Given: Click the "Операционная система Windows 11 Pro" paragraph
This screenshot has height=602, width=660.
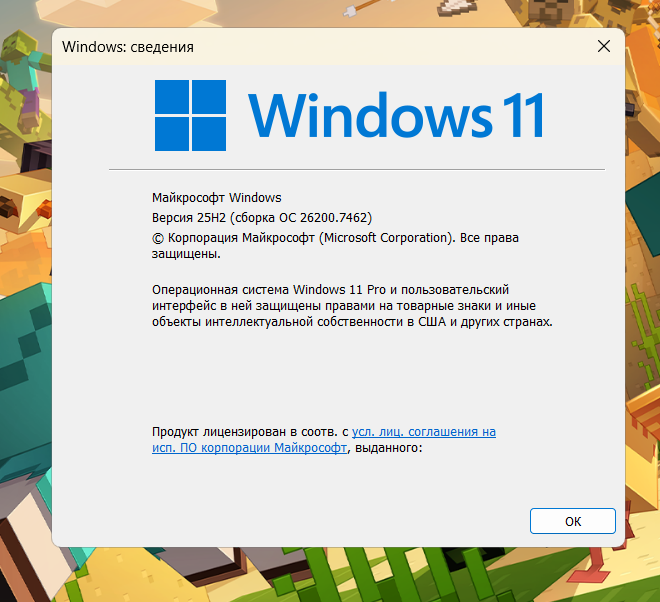Looking at the screenshot, I should point(352,306).
